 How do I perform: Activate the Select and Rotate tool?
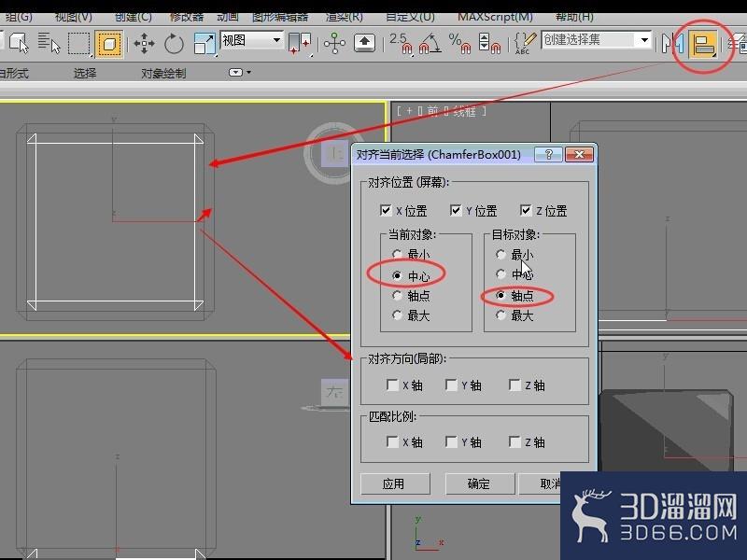(174, 44)
